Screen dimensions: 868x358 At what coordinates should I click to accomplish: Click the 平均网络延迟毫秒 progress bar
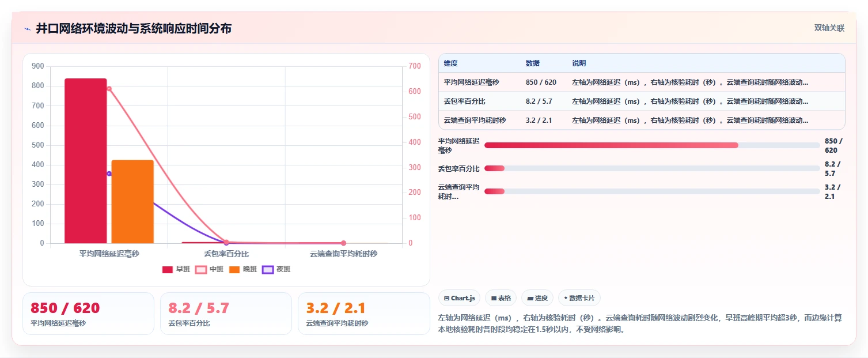[652, 145]
